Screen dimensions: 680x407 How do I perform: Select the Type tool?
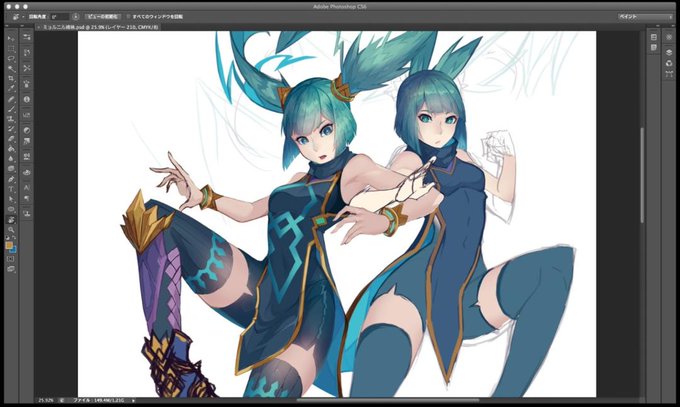11,189
